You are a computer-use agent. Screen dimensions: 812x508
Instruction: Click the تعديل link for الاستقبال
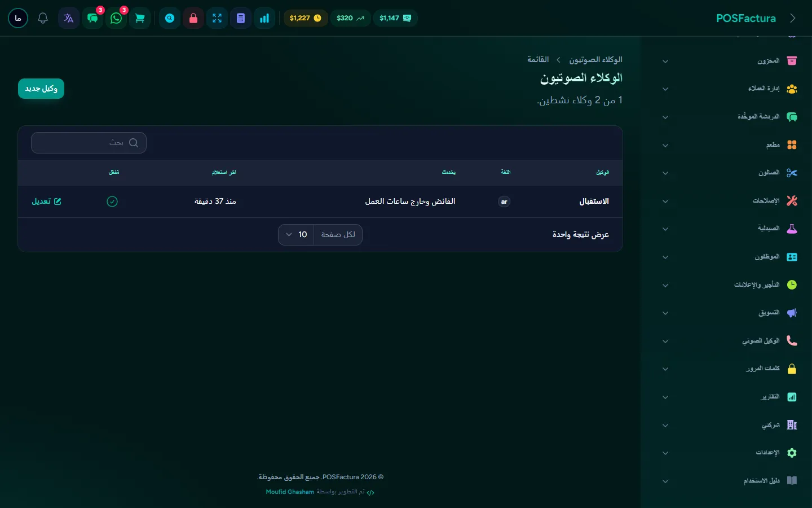coord(46,202)
